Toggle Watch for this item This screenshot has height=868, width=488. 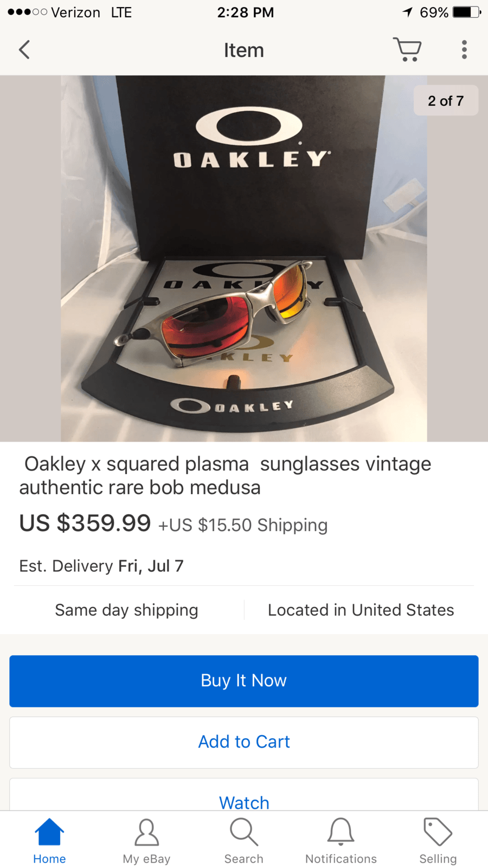(x=244, y=802)
